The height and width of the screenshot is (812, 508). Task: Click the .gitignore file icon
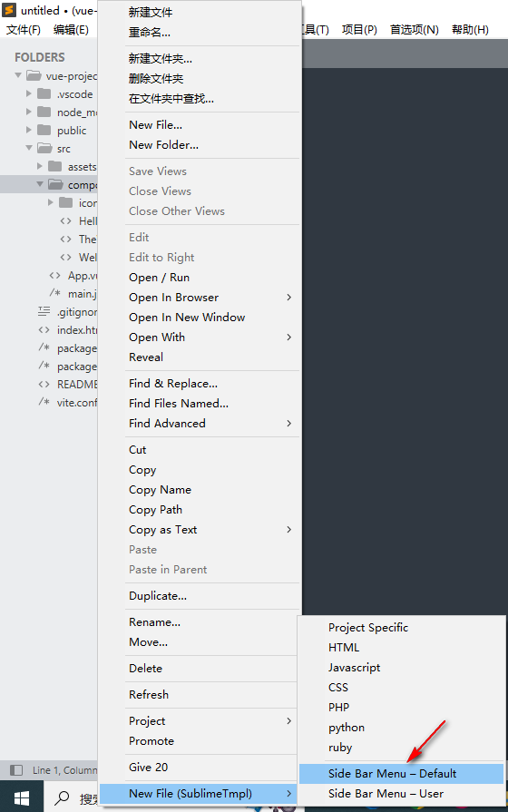[44, 311]
